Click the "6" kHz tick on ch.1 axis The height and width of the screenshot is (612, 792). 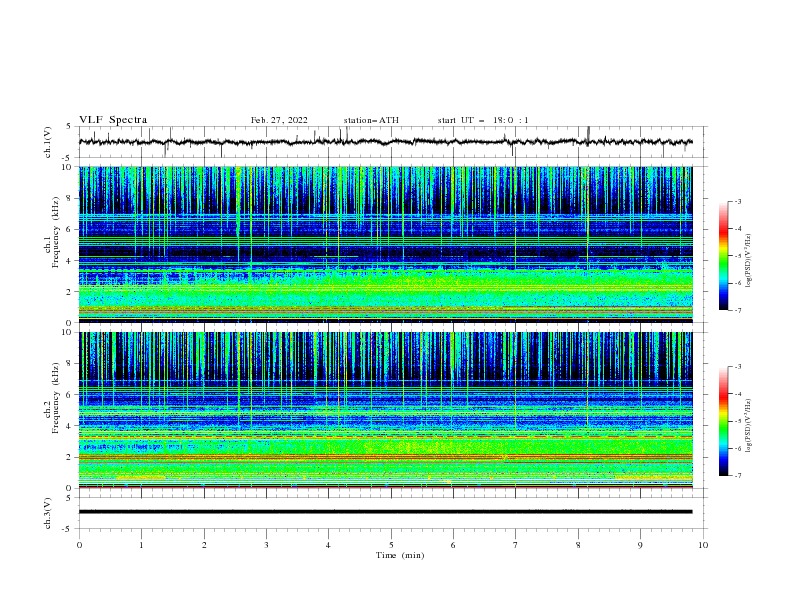tap(71, 229)
